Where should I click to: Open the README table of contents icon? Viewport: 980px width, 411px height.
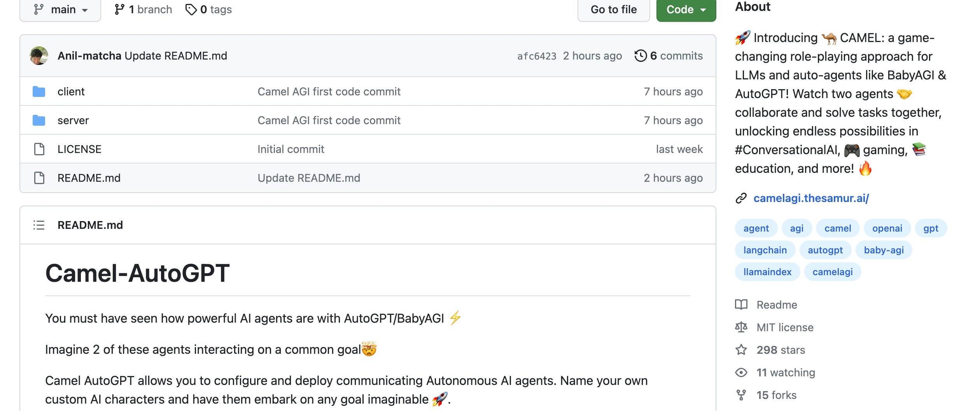click(x=39, y=225)
